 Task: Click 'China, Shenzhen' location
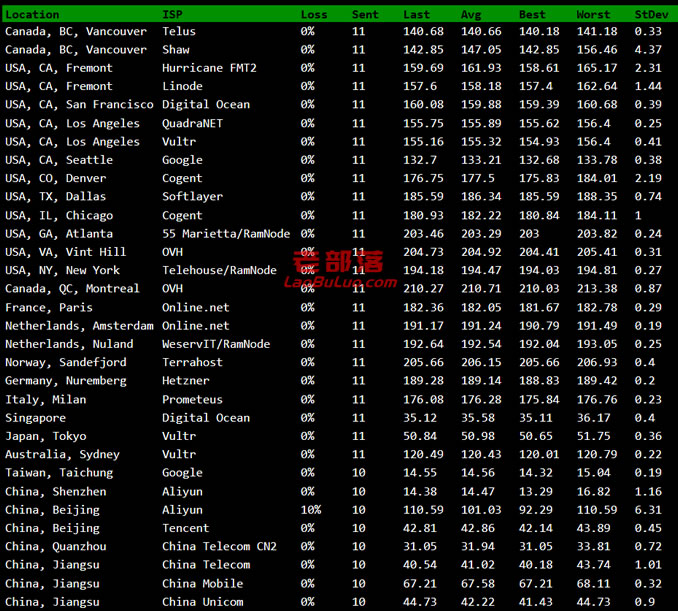click(55, 492)
